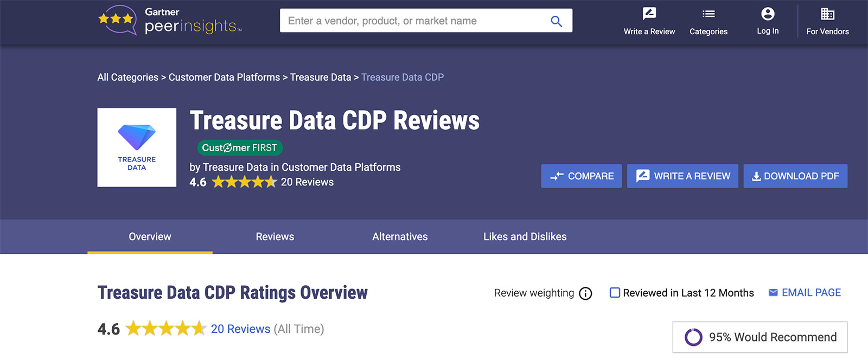Click the Treasure Data logo thumbnail
Viewport: 868px width, 360px height.
pos(137,147)
